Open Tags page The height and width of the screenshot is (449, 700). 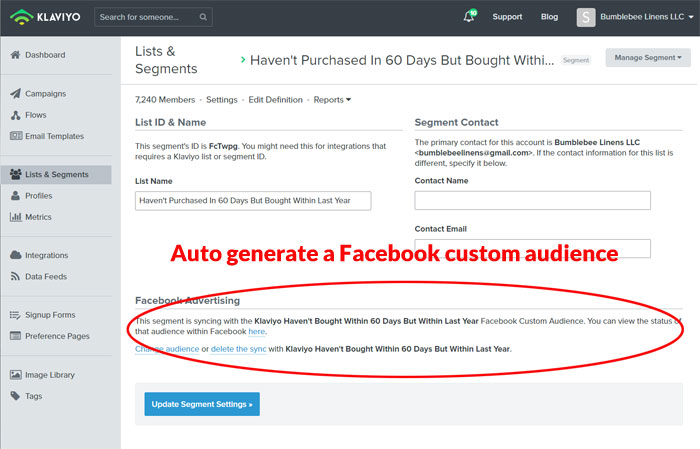[x=33, y=396]
